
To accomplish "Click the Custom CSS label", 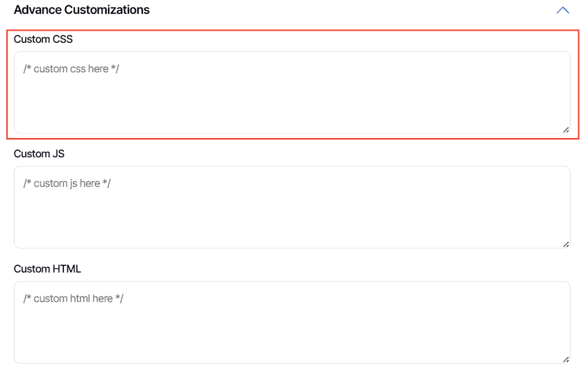I will click(x=43, y=40).
